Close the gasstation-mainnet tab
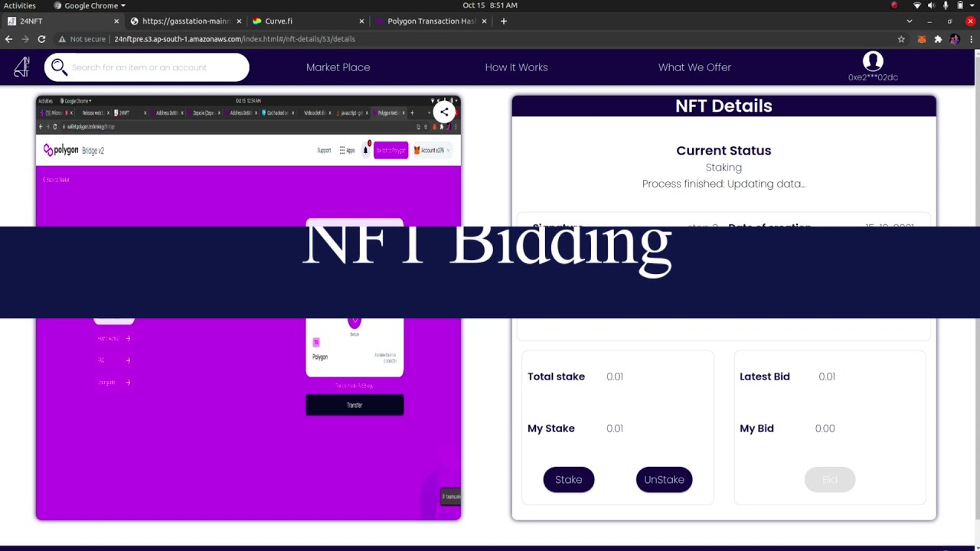980x551 pixels. [239, 21]
